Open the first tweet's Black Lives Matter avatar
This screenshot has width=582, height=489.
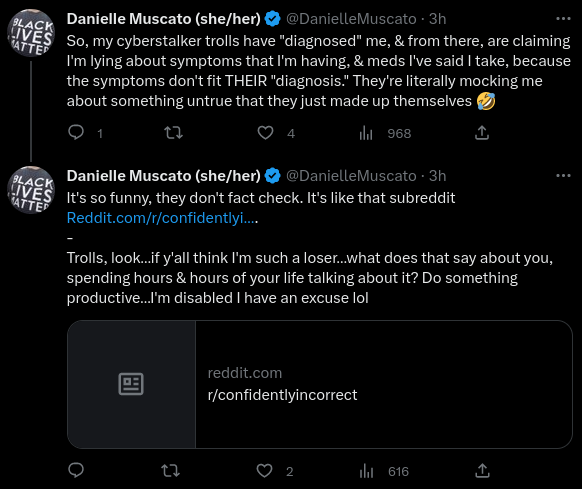click(31, 33)
